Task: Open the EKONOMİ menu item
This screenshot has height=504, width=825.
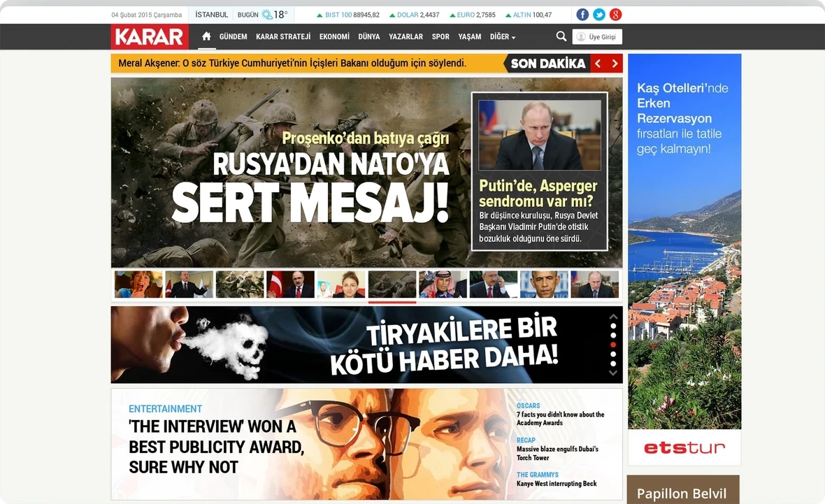Action: coord(334,37)
